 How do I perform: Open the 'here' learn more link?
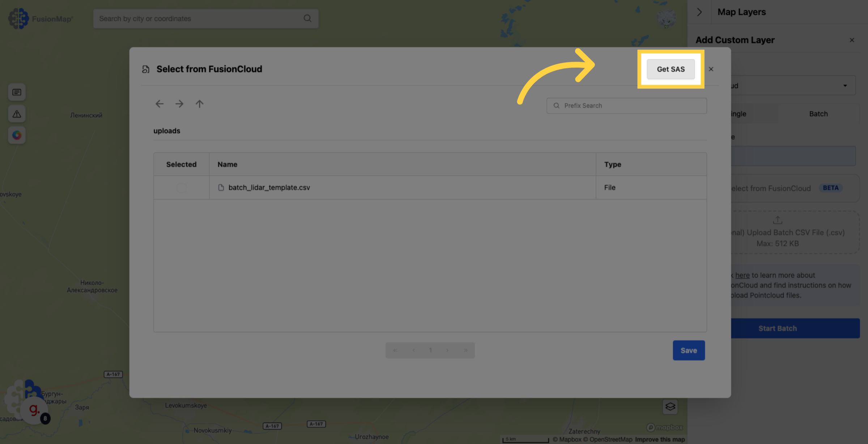click(x=742, y=275)
